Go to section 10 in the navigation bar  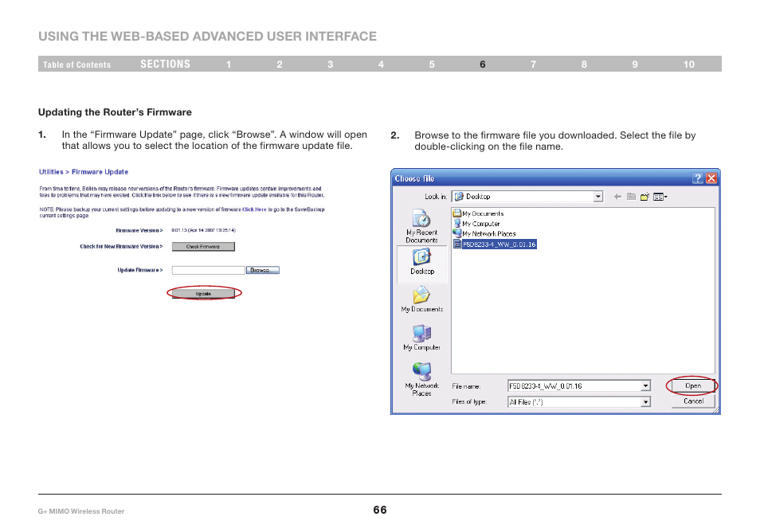click(689, 65)
